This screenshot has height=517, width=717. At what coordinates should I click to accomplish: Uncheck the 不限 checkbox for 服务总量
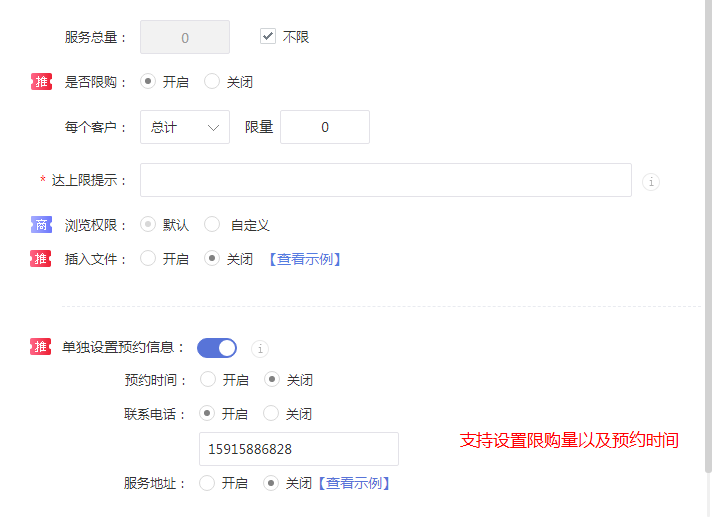[268, 36]
